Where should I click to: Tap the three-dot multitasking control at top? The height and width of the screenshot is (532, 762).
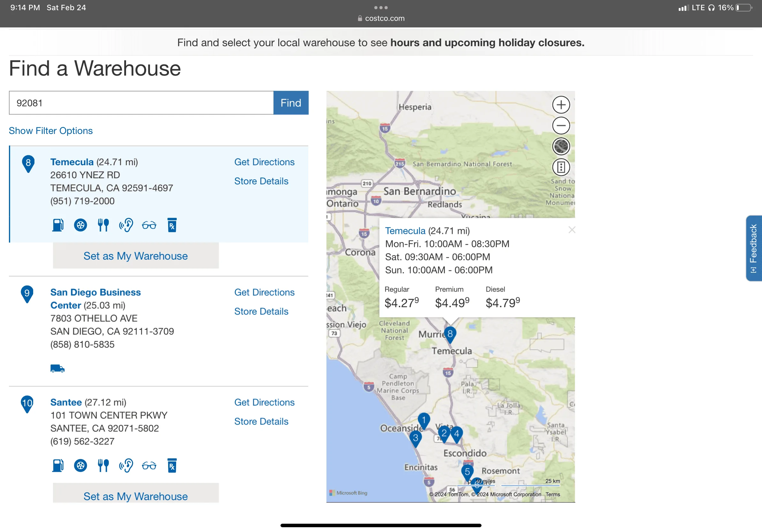tap(381, 7)
